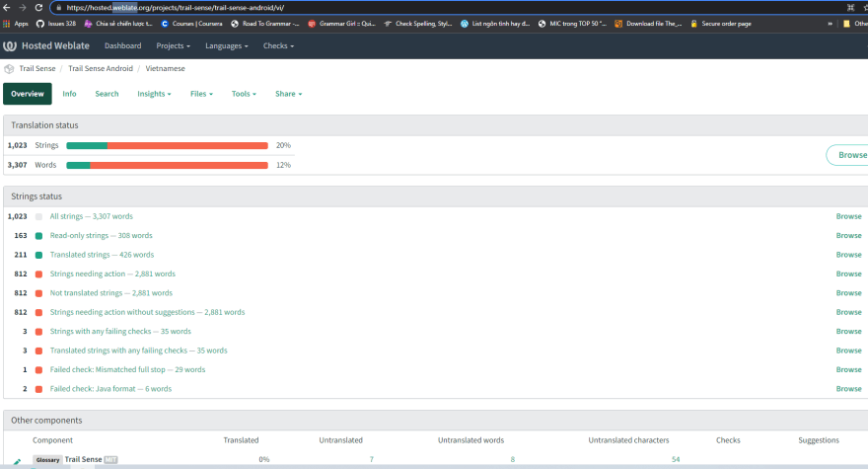Image resolution: width=868 pixels, height=469 pixels.
Task: Open Strings with any failing checks link
Action: click(x=120, y=332)
